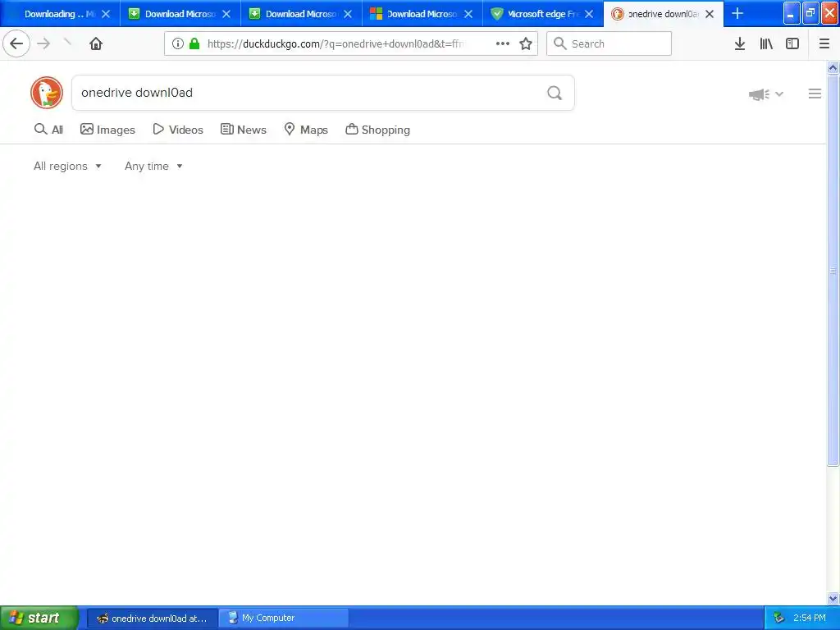Expand the Any time filter
The image size is (840, 630).
(153, 166)
